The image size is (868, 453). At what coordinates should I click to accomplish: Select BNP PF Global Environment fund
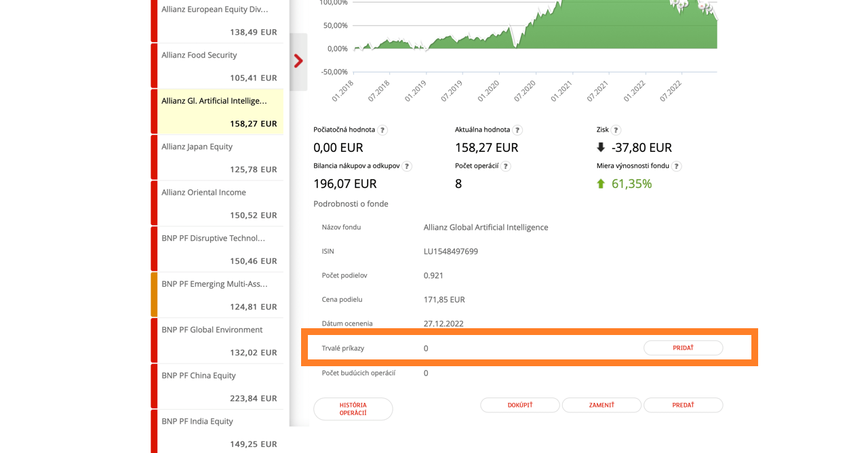coord(217,340)
